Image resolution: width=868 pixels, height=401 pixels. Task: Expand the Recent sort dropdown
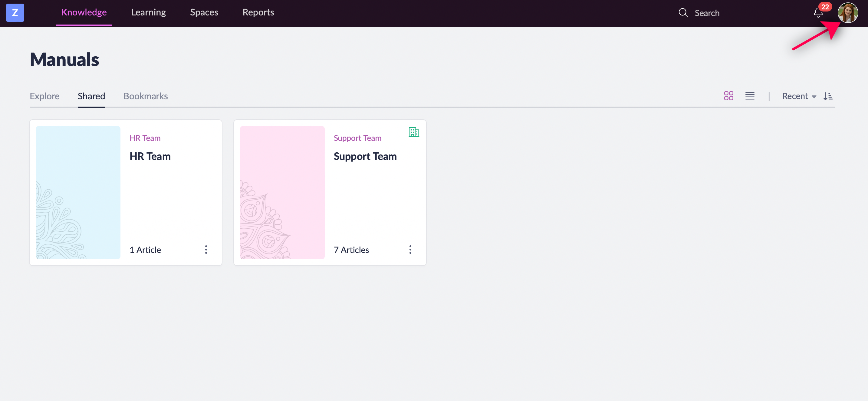pyautogui.click(x=799, y=96)
